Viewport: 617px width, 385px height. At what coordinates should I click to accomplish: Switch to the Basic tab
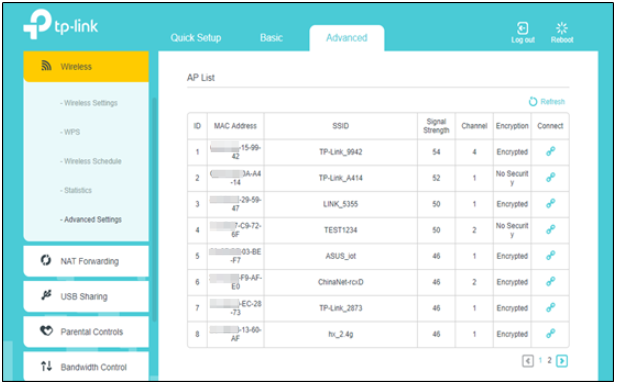point(271,38)
